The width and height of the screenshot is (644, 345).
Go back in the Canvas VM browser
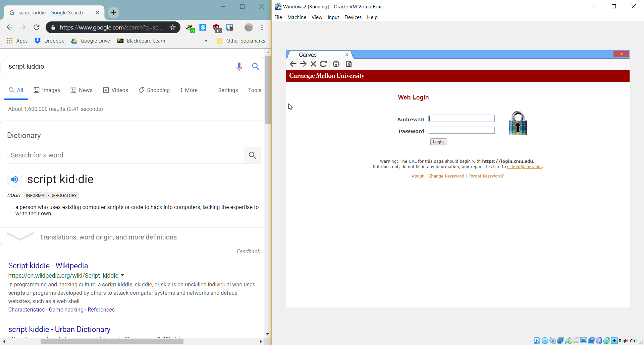point(293,64)
